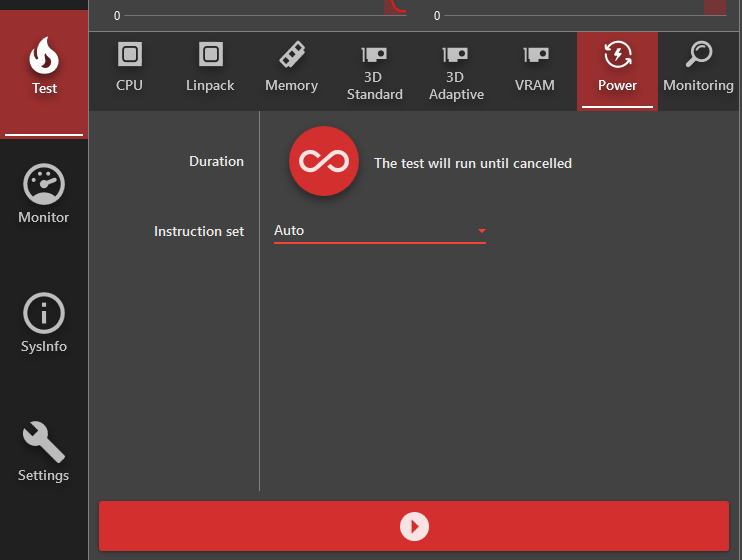Open the Instruction set Auto dropdown
742x560 pixels.
(379, 231)
